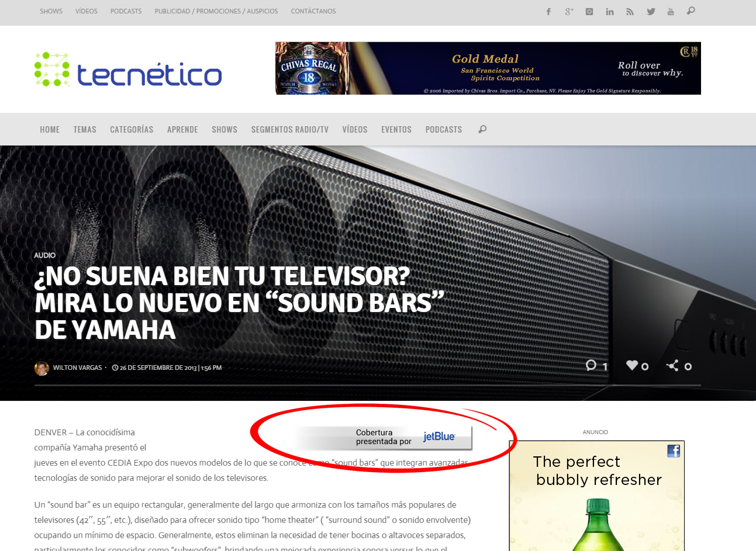Open the YouTube icon in top bar
756x551 pixels.
[671, 11]
